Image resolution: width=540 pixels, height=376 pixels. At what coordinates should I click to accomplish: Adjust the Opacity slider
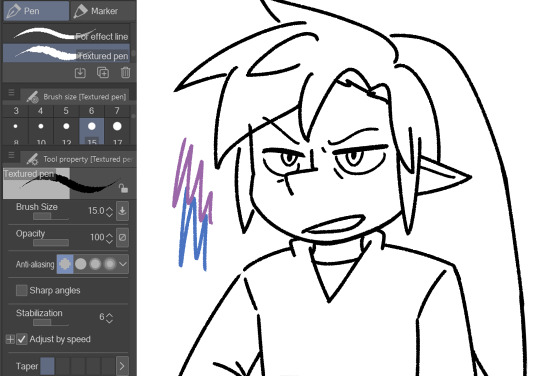[x=51, y=243]
